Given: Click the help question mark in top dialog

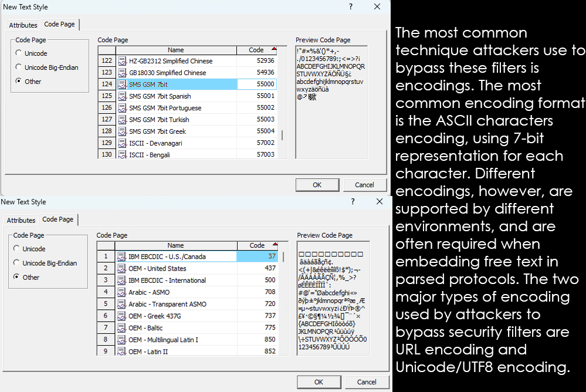Looking at the screenshot, I should pyautogui.click(x=351, y=6).
